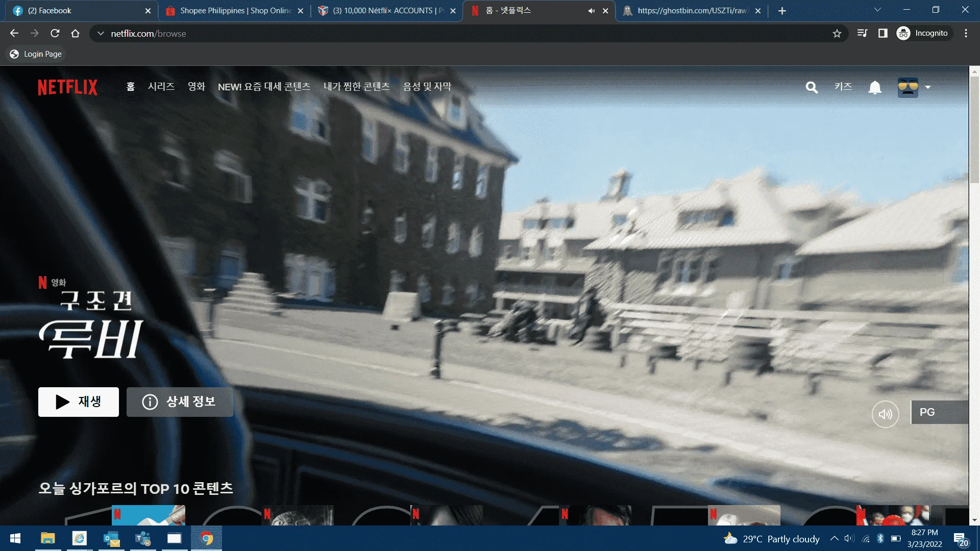The width and height of the screenshot is (980, 551).
Task: Expand the profile menu caret
Action: click(928, 87)
